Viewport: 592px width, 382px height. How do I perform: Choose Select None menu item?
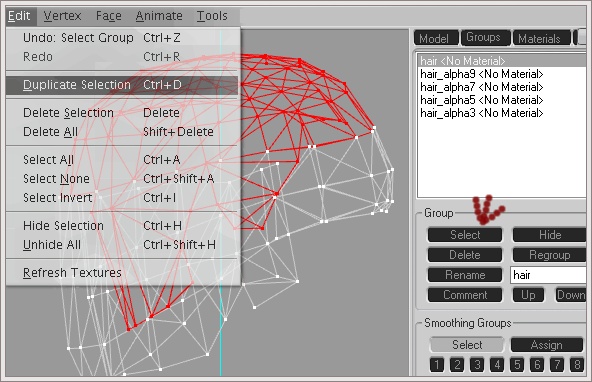122,179
